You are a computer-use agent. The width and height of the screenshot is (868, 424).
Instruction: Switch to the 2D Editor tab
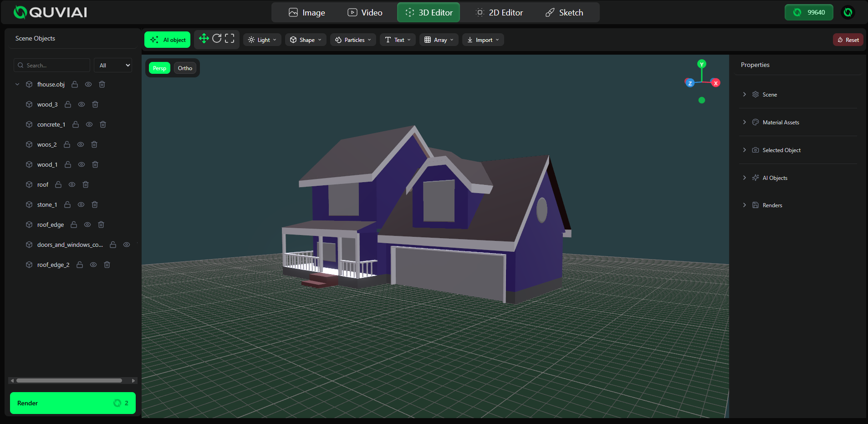pyautogui.click(x=499, y=13)
